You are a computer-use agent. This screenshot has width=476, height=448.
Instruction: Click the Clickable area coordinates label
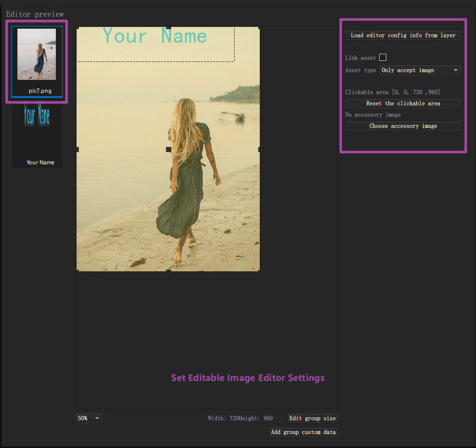pyautogui.click(x=392, y=92)
